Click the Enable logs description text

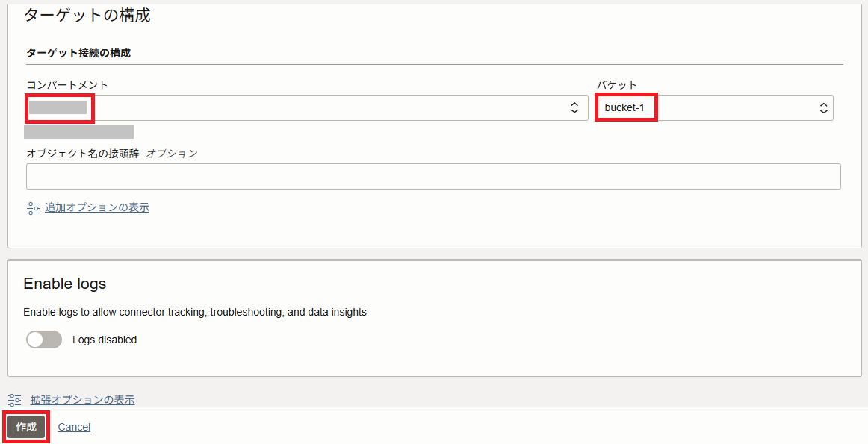pyautogui.click(x=195, y=312)
